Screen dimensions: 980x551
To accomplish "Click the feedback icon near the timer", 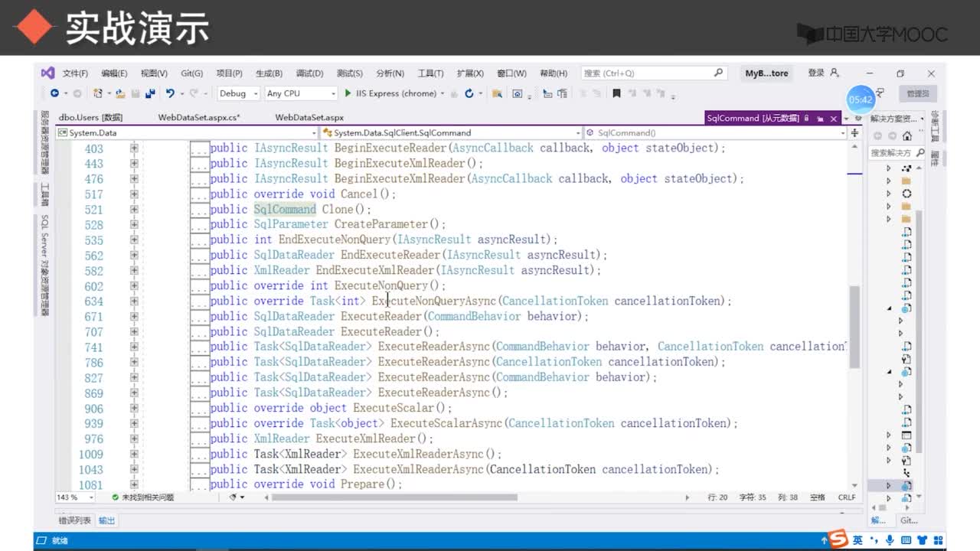I will (x=880, y=93).
